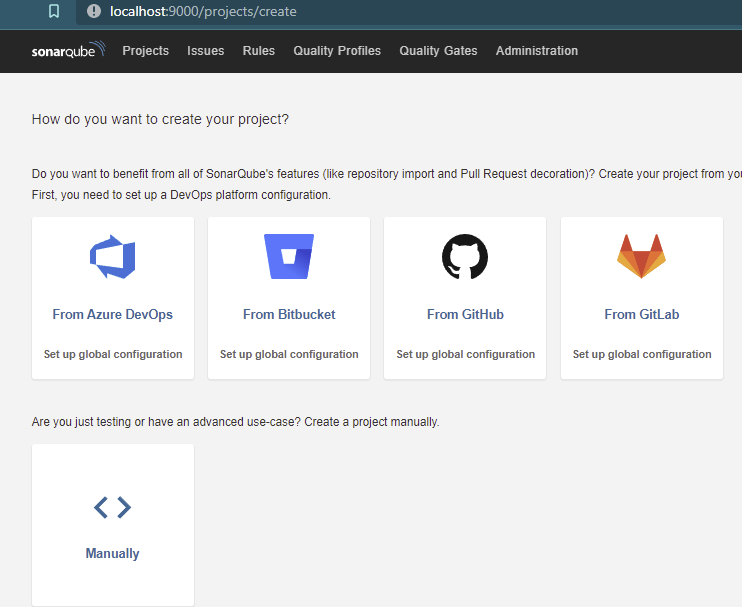This screenshot has height=607, width=742.
Task: Click the GitHub Octocat logo icon
Action: [465, 257]
